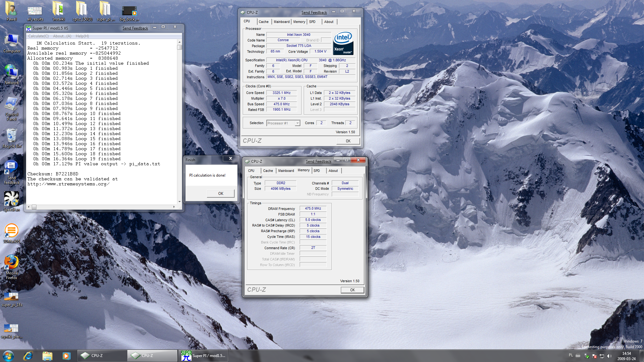
Task: Click OK button in Memory CPU-Z window
Action: pos(352,290)
